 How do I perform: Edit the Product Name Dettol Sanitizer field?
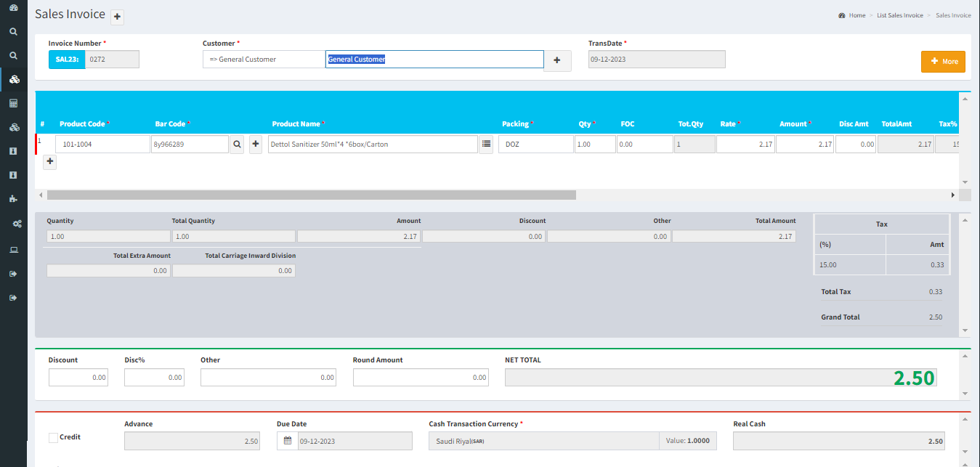coord(373,145)
